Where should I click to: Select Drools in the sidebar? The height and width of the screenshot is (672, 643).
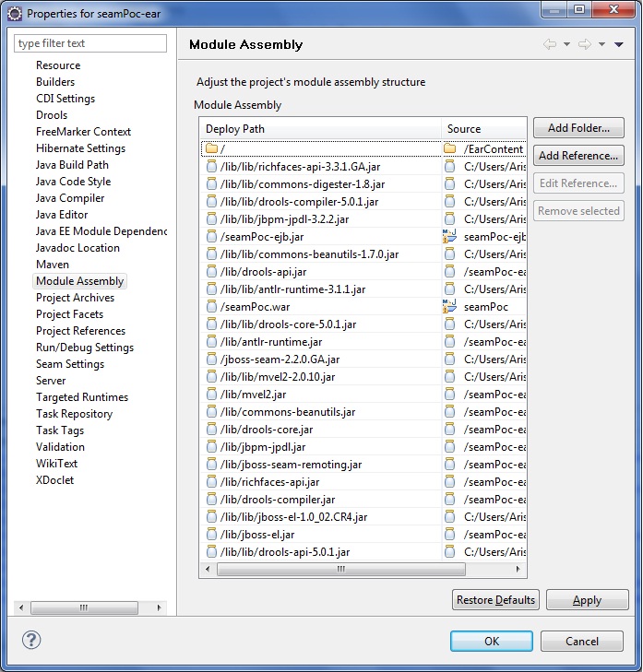52,115
